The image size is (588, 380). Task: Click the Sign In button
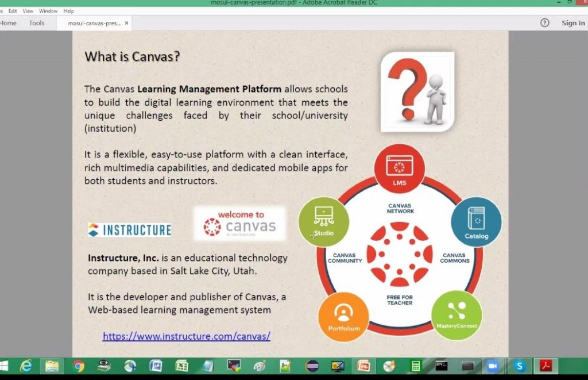[572, 23]
